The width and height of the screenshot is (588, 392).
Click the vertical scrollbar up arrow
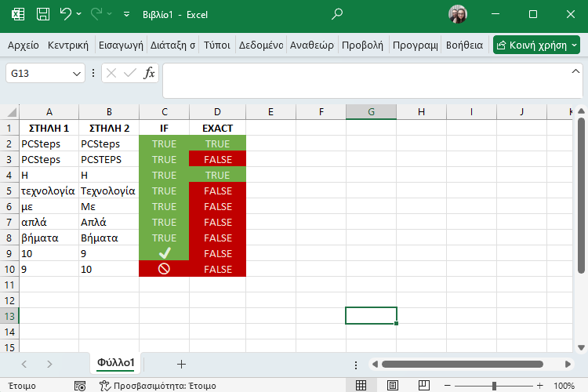[581, 111]
